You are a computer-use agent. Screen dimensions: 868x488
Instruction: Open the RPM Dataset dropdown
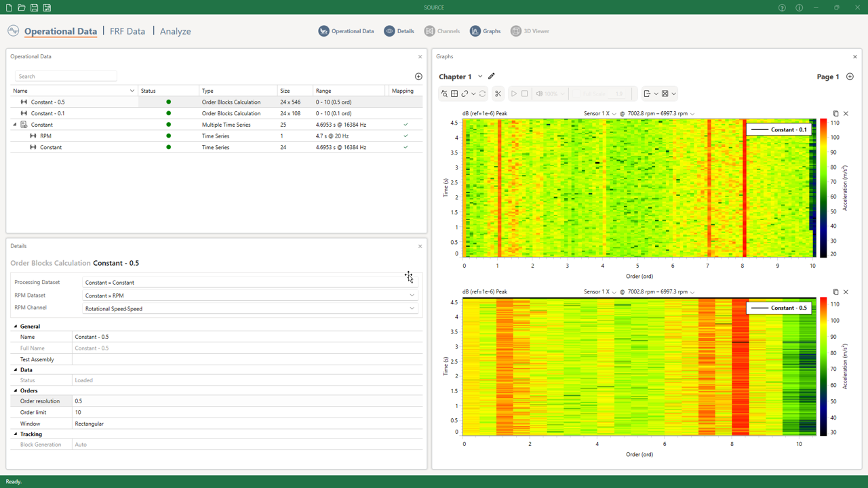point(412,296)
